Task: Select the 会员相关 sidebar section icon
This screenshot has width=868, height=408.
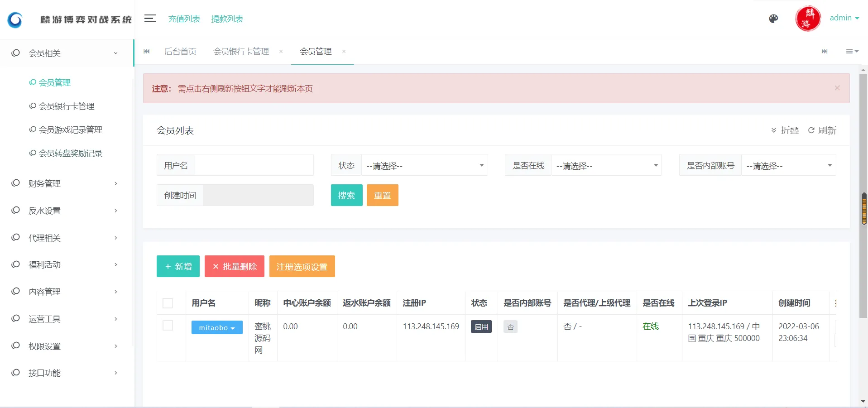Action: coord(15,53)
